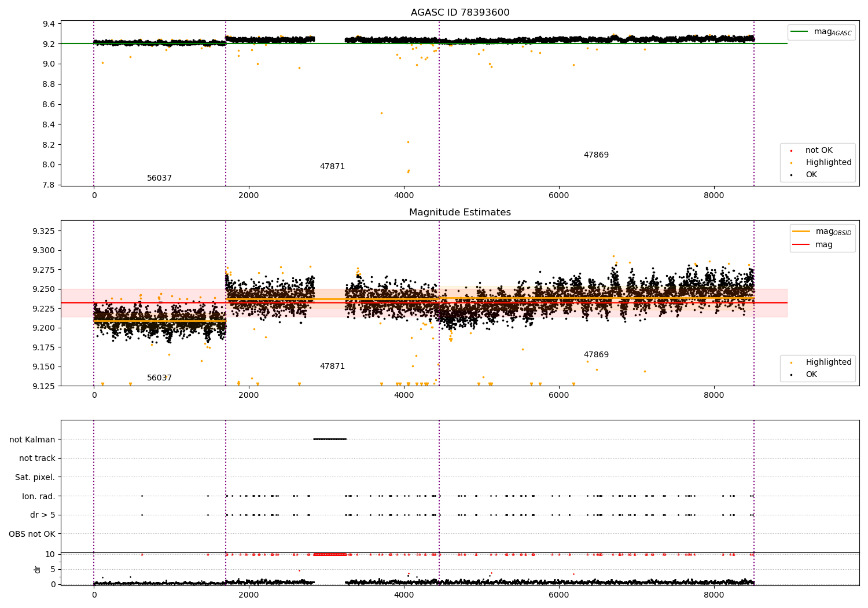868x608 pixels.
Task: Click the '47869' label in the top plot
Action: (x=596, y=155)
